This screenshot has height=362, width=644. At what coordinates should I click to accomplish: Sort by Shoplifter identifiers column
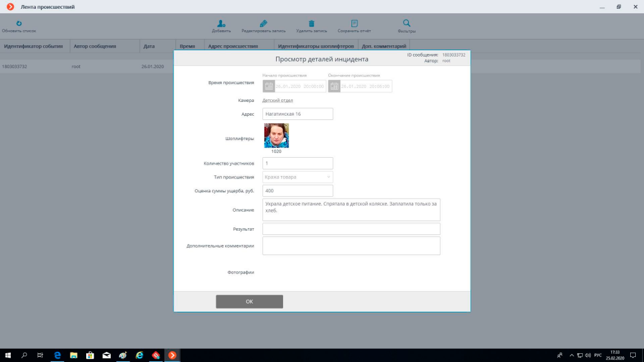316,47
